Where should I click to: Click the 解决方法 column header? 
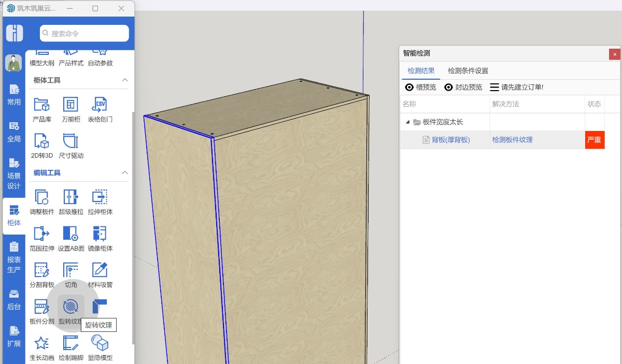pos(538,104)
